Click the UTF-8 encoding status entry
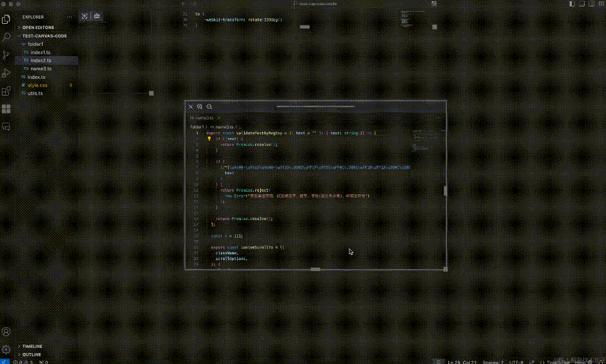606x364 pixels. point(516,362)
